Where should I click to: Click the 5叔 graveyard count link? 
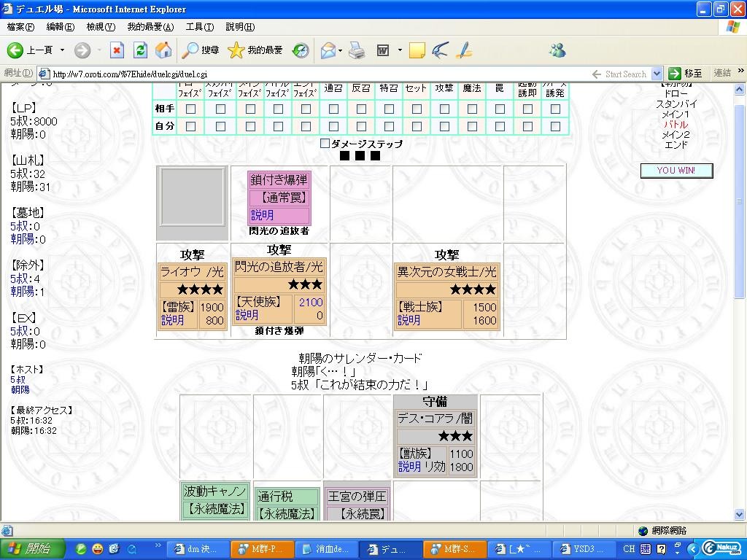(25, 226)
